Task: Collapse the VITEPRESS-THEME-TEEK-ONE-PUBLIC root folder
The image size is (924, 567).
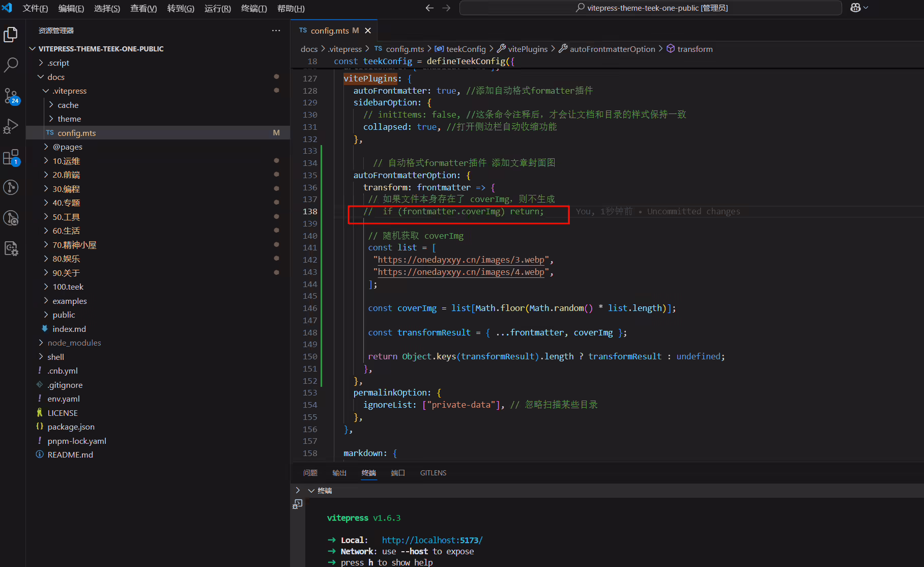Action: [33, 49]
